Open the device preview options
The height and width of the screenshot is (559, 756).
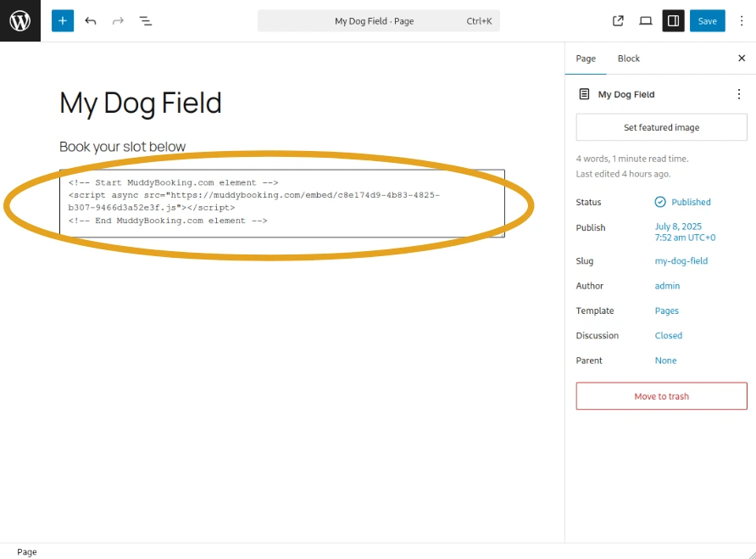pyautogui.click(x=645, y=20)
